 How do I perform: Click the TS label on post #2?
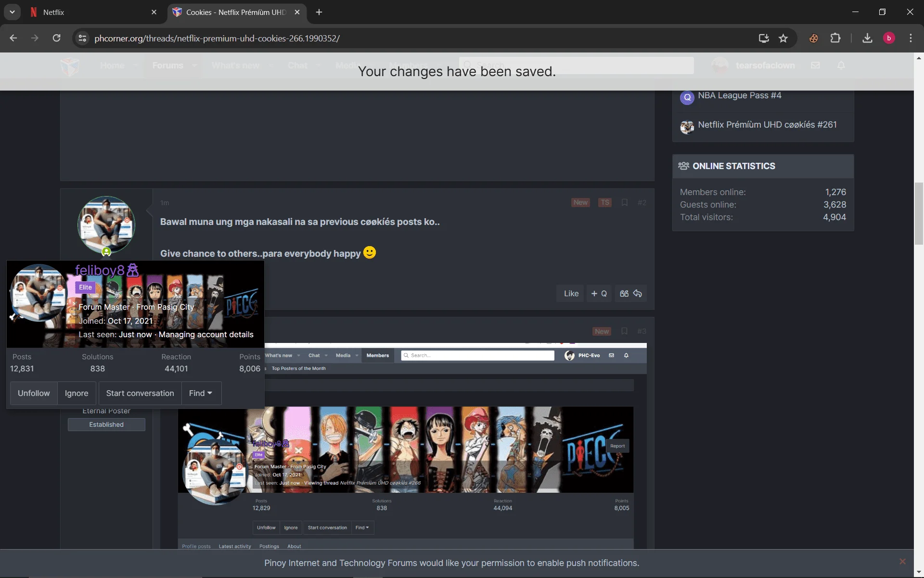(x=605, y=203)
